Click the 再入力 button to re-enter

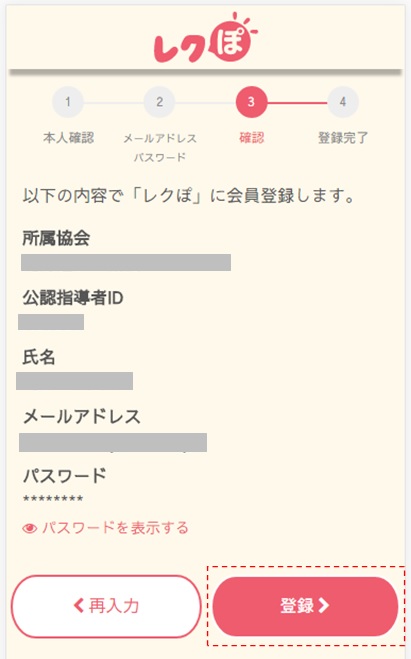click(x=106, y=606)
